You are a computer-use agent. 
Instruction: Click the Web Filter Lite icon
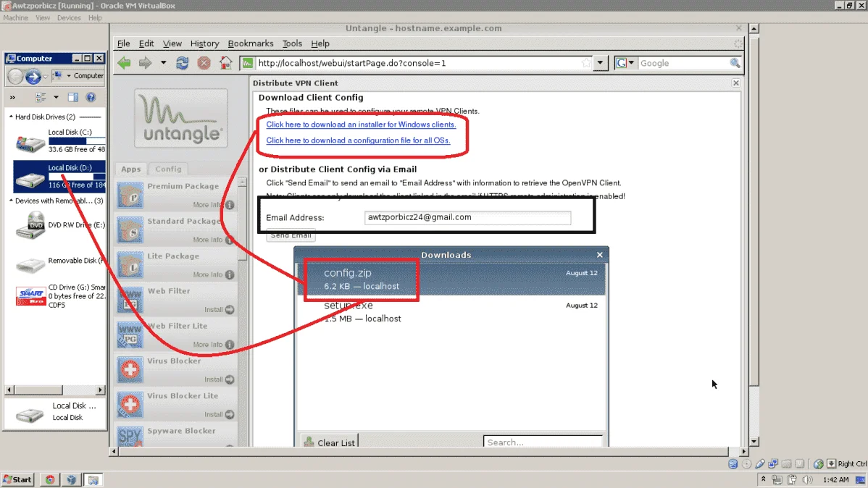point(130,335)
